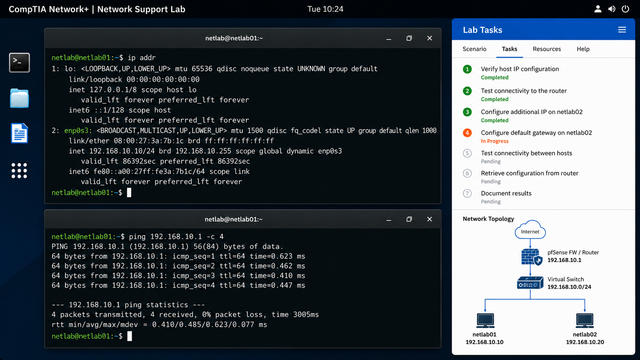Switch to the Help tab

coord(583,49)
